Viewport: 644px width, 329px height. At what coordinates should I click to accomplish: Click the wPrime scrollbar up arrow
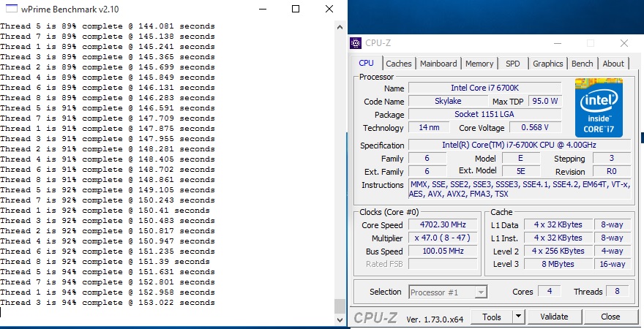340,28
